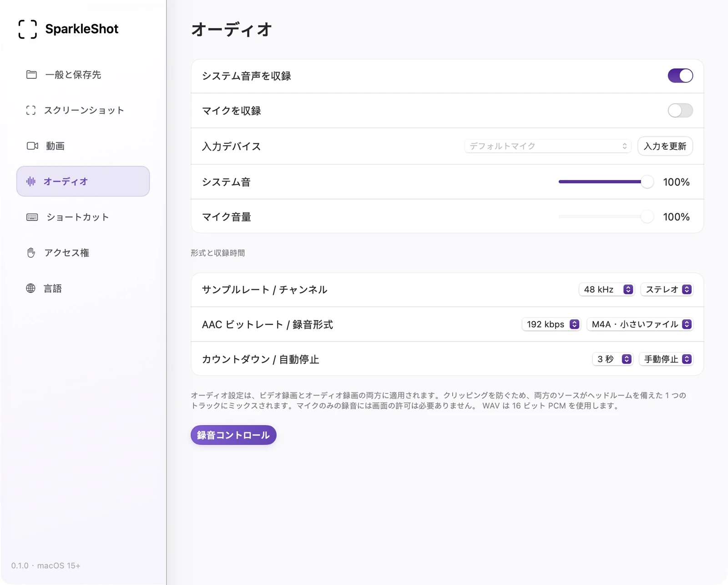728x585 pixels.
Task: Click the システム音 volume slider knob
Action: point(647,182)
